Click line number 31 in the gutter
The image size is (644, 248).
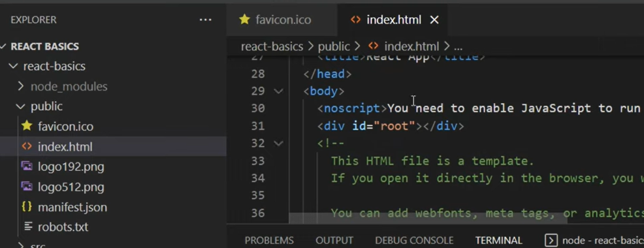[257, 126]
